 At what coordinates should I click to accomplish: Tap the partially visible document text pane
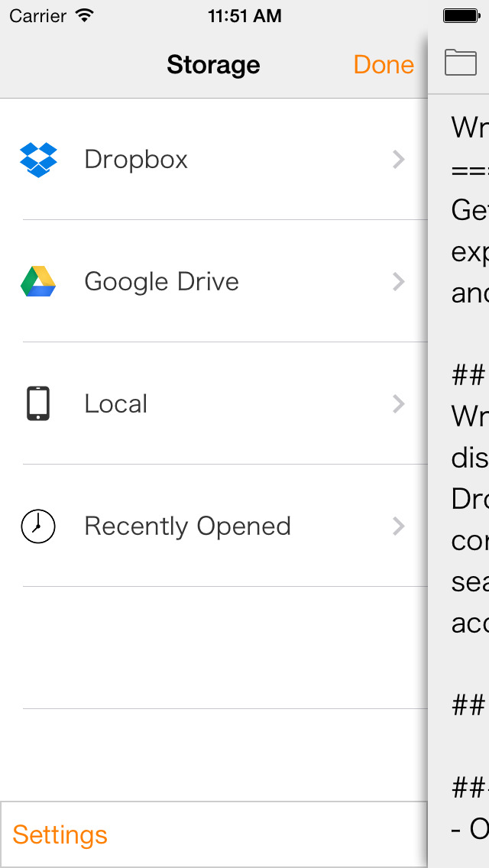(458, 481)
